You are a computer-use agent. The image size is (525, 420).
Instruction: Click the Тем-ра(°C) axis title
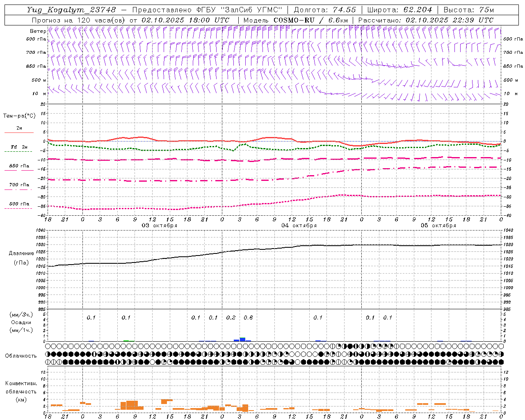19,116
